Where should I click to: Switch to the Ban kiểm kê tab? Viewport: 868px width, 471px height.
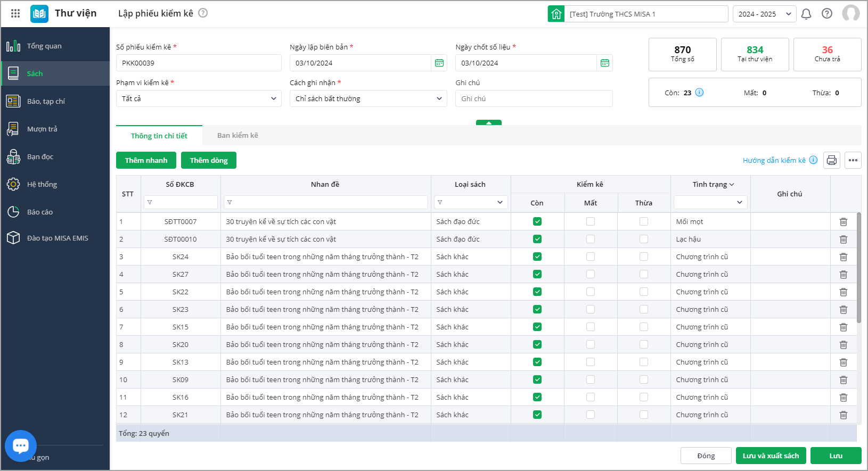(238, 136)
